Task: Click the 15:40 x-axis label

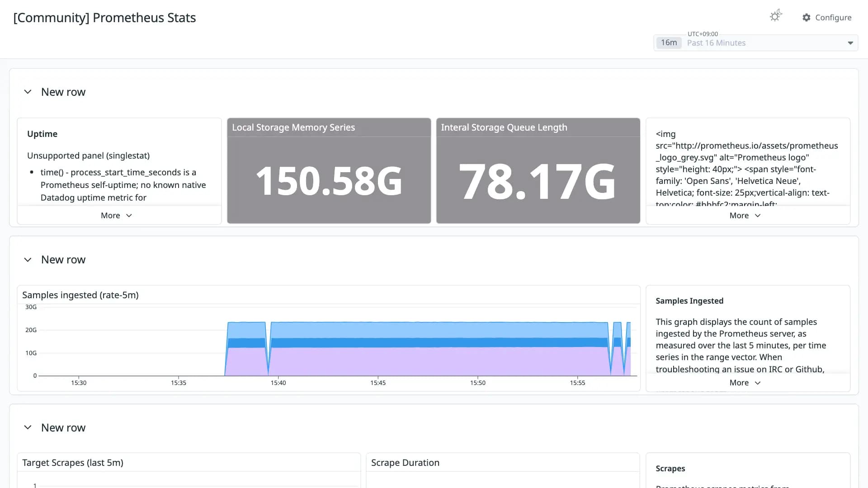Action: point(278,383)
